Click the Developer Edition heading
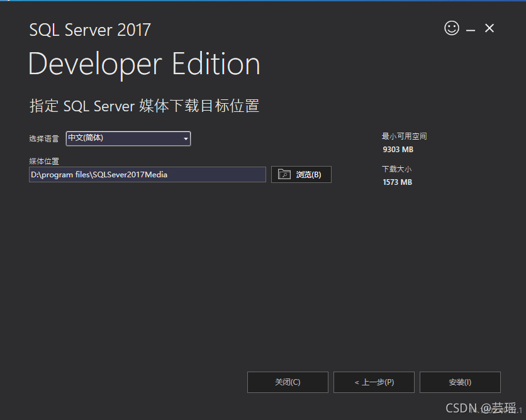 pyautogui.click(x=144, y=65)
